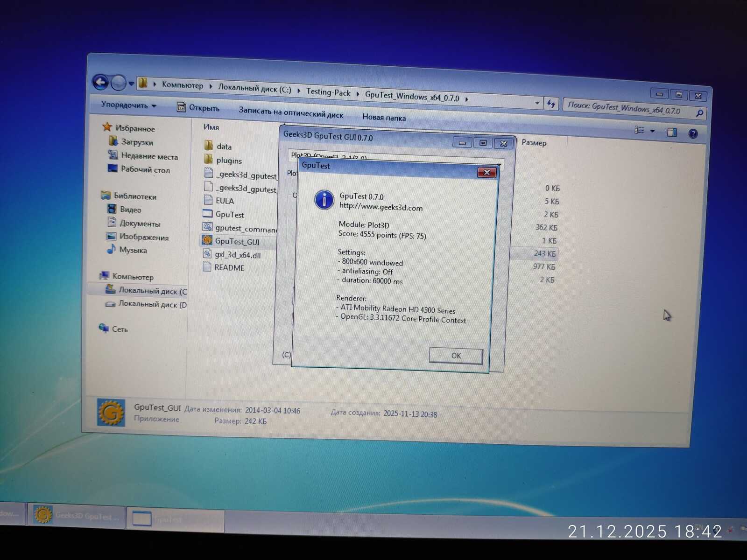
Task: Select the Компьютер icon in the navigation pane
Action: tap(104, 276)
